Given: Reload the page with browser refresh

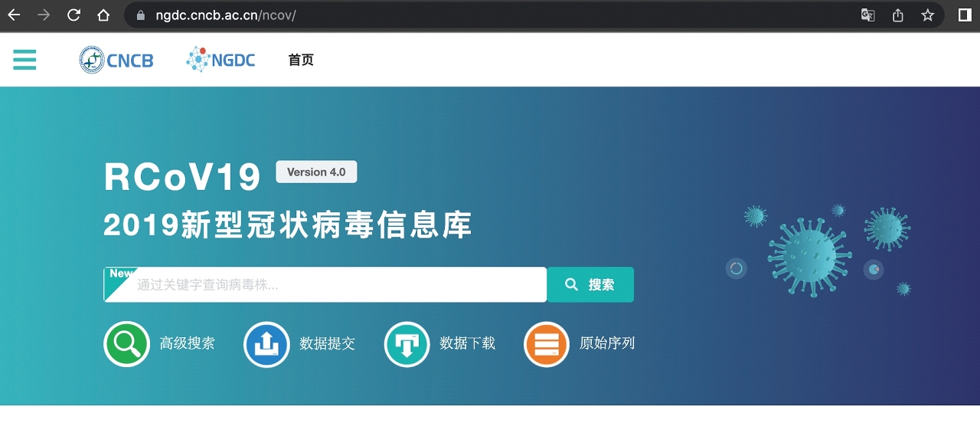Looking at the screenshot, I should [x=73, y=15].
